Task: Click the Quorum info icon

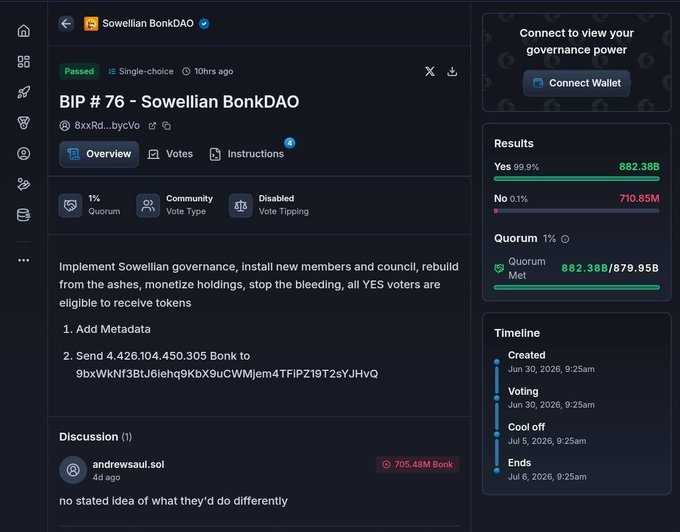Action: click(x=565, y=239)
